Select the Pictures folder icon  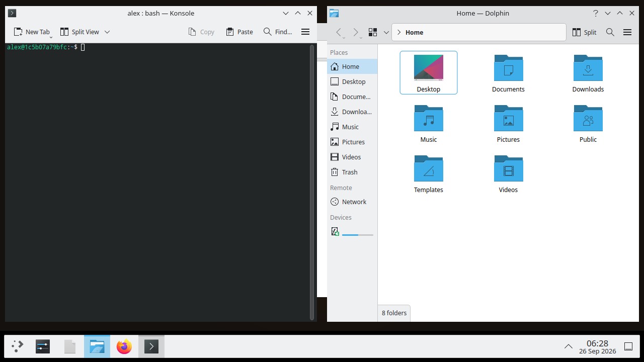509,118
